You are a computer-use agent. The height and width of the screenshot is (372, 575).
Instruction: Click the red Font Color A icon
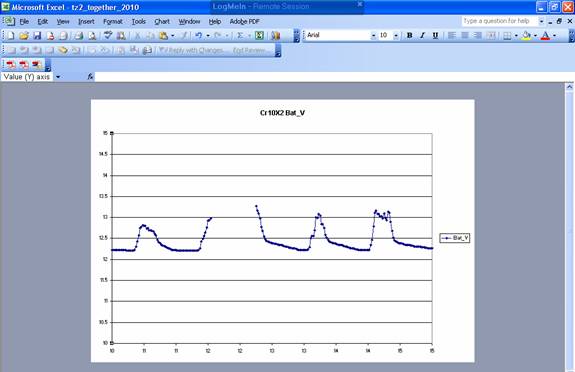click(x=545, y=35)
